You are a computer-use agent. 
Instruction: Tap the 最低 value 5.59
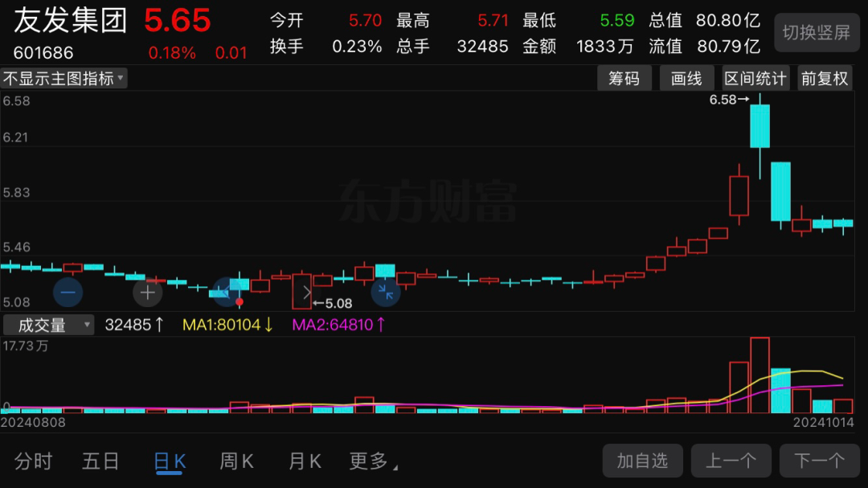click(x=617, y=21)
